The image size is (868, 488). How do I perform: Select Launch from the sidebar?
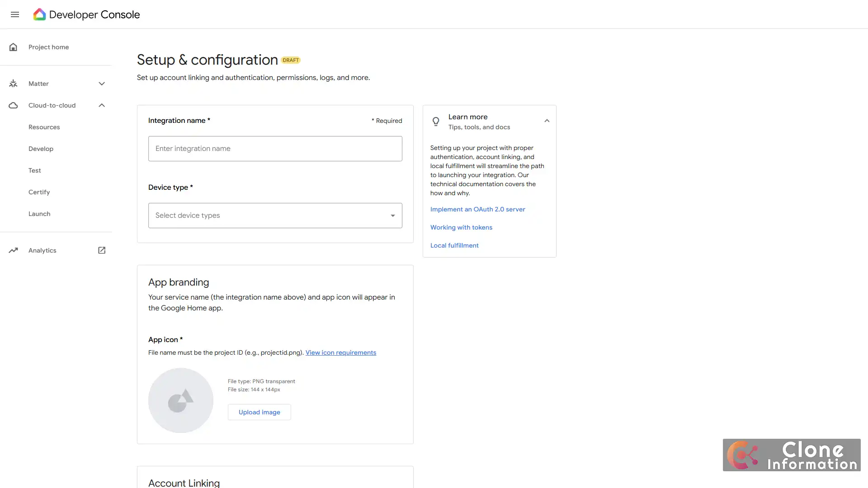39,213
